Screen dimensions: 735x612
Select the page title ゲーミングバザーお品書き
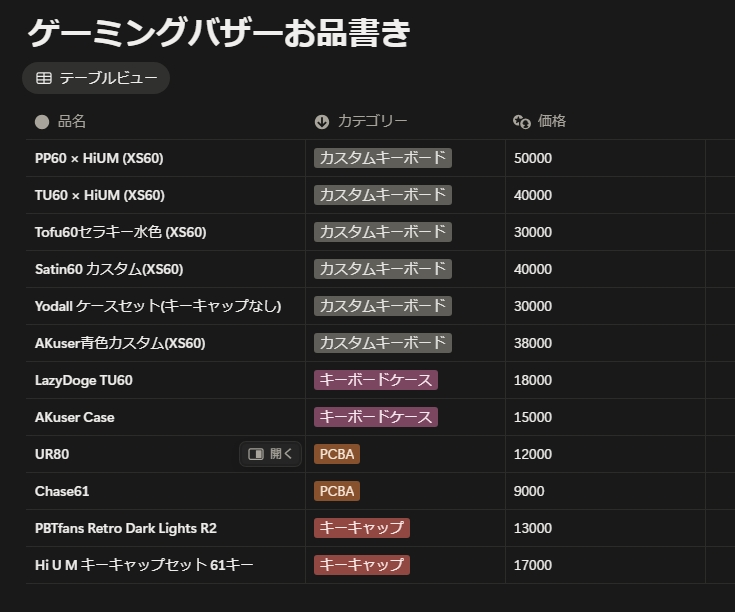pyautogui.click(x=219, y=33)
